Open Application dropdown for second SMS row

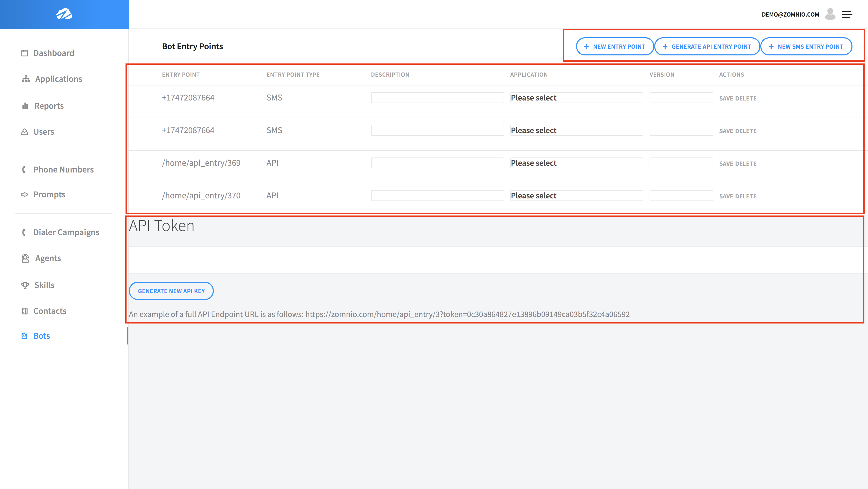click(577, 131)
